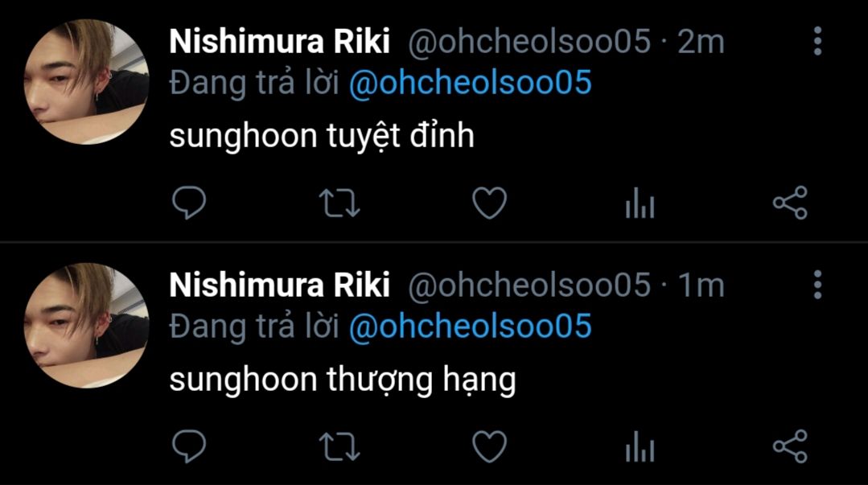The image size is (868, 485).
Task: Click the blue @ohcheolsoo05 mention in first tweet
Action: tap(470, 84)
